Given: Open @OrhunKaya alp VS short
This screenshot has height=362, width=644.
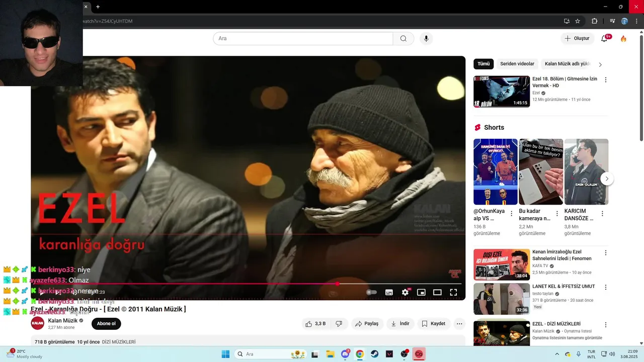Looking at the screenshot, I should 496,172.
